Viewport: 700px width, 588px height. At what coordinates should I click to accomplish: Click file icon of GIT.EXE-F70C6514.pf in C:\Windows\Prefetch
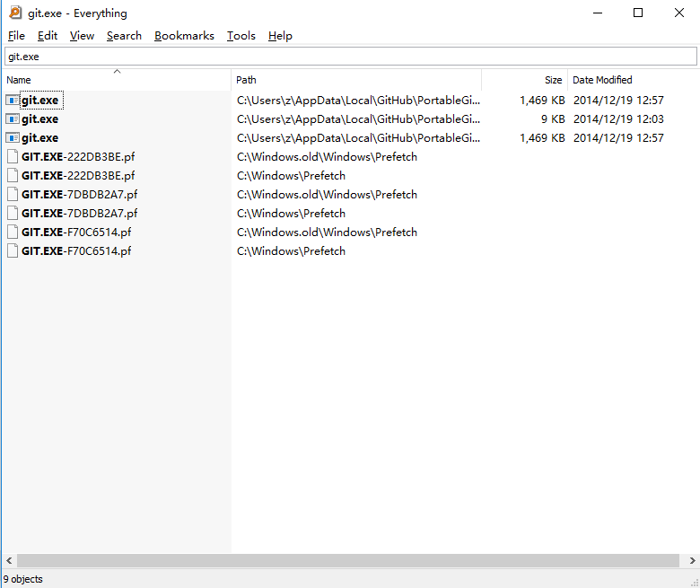(x=13, y=250)
